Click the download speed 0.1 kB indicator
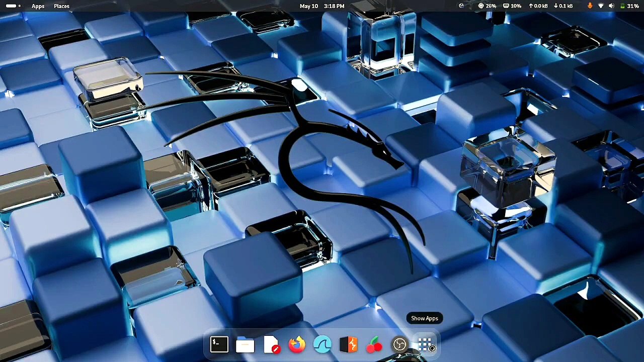This screenshot has height=362, width=644. (x=563, y=6)
